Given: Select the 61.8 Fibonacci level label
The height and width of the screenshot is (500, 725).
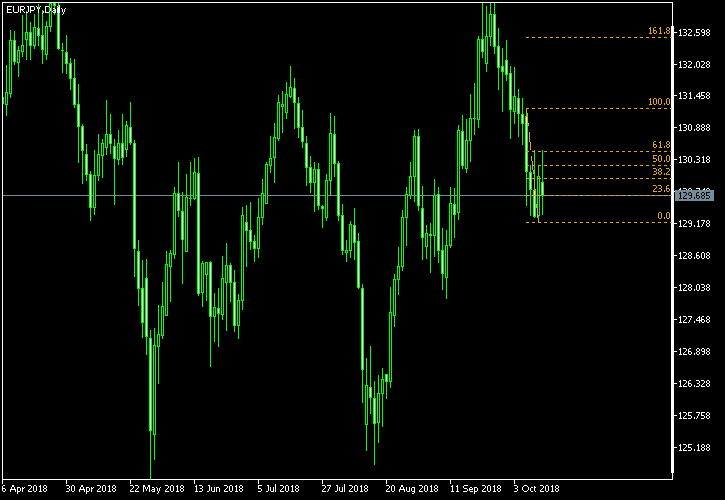Looking at the screenshot, I should [661, 145].
